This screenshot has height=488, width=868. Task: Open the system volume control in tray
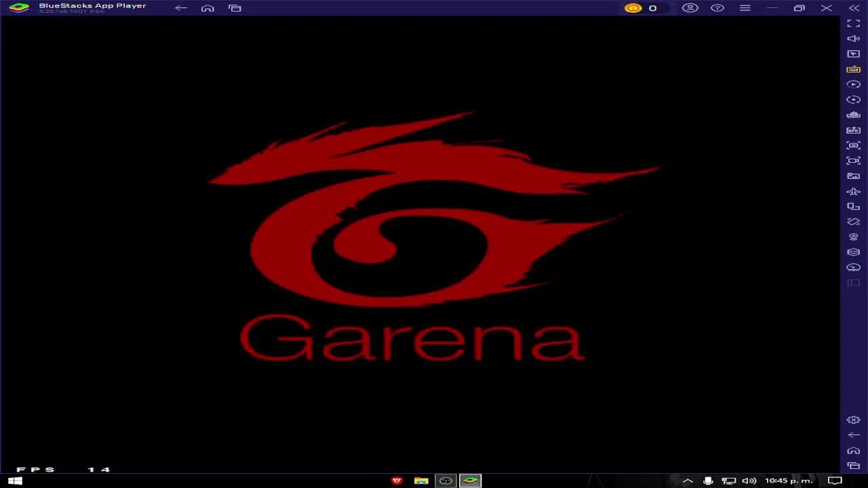(x=749, y=481)
